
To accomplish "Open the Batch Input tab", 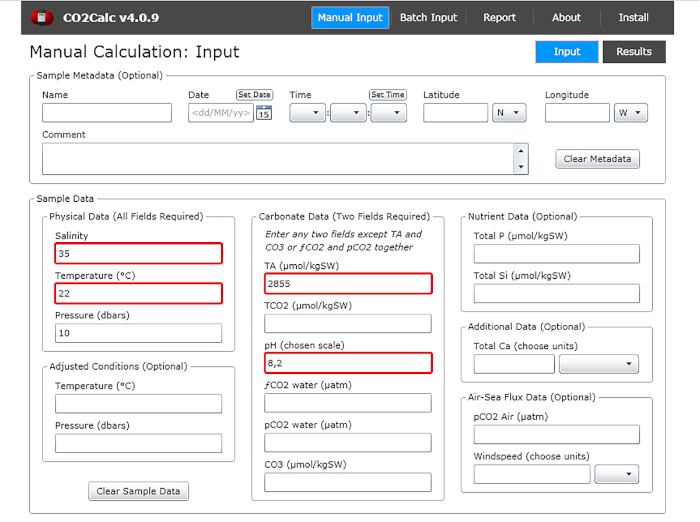I will pyautogui.click(x=428, y=18).
